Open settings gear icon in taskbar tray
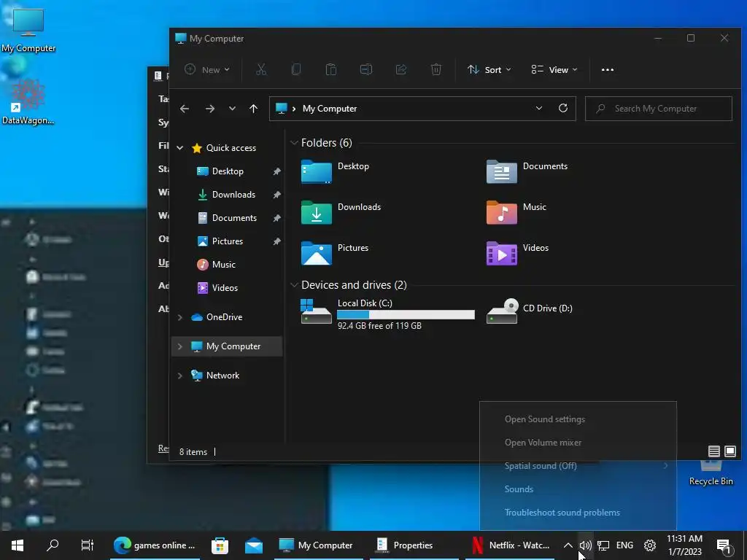The image size is (747, 560). [650, 545]
